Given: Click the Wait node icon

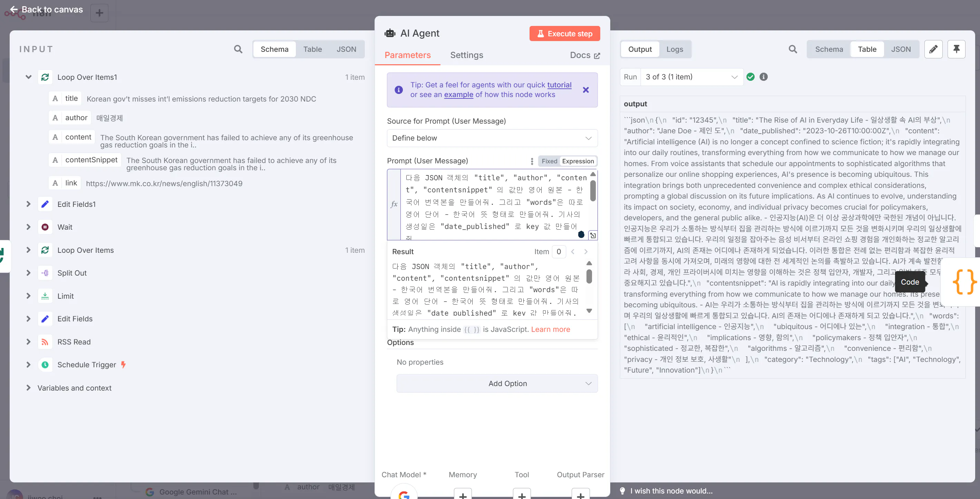Looking at the screenshot, I should coord(45,227).
